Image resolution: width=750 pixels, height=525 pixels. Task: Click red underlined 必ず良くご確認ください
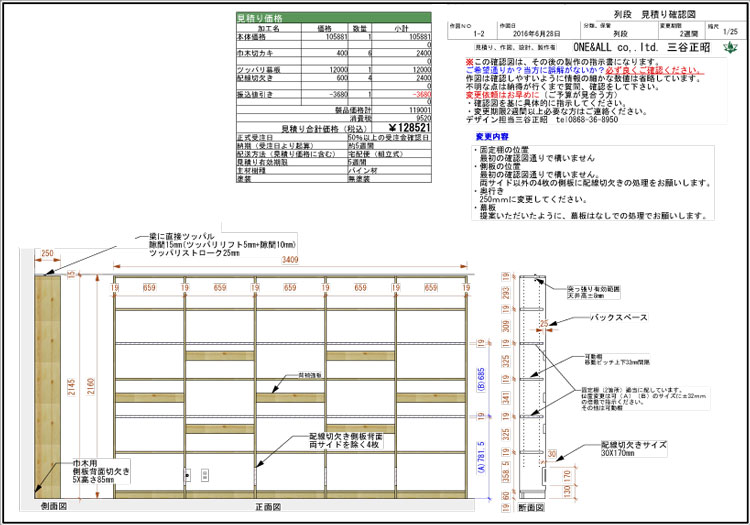pos(654,70)
